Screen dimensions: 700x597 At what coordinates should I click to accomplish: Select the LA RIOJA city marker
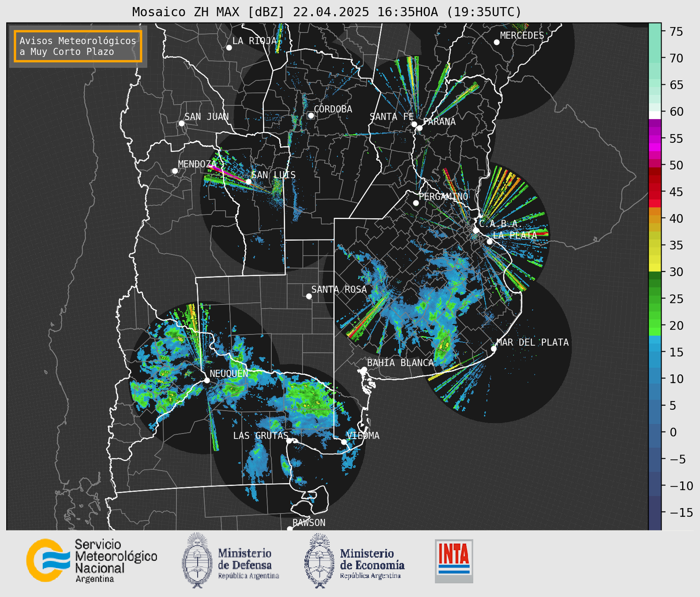229,48
